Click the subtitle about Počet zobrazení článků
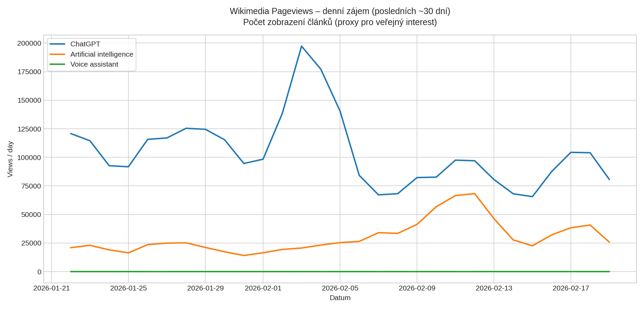The width and height of the screenshot is (644, 309). click(x=340, y=23)
